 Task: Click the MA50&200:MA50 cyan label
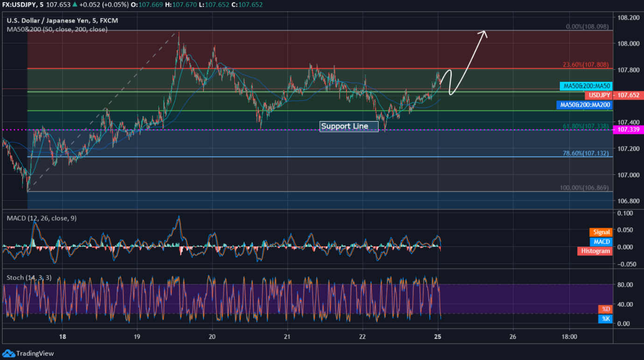586,86
